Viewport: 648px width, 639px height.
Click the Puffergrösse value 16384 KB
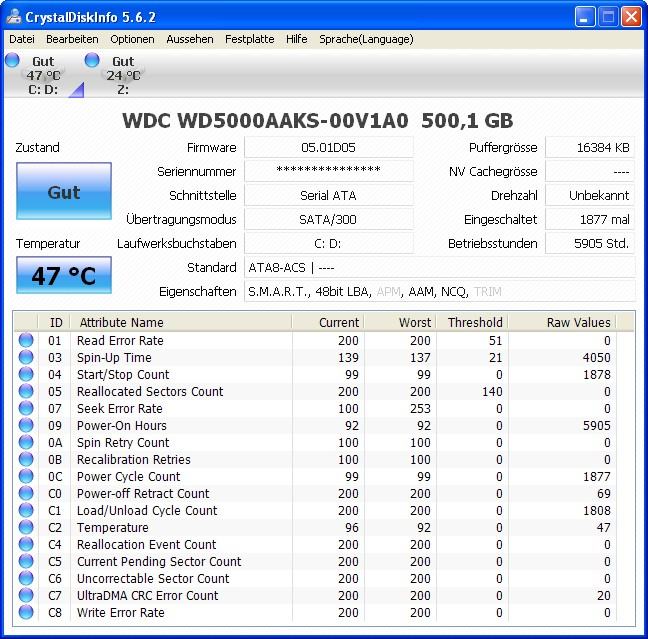click(x=590, y=148)
